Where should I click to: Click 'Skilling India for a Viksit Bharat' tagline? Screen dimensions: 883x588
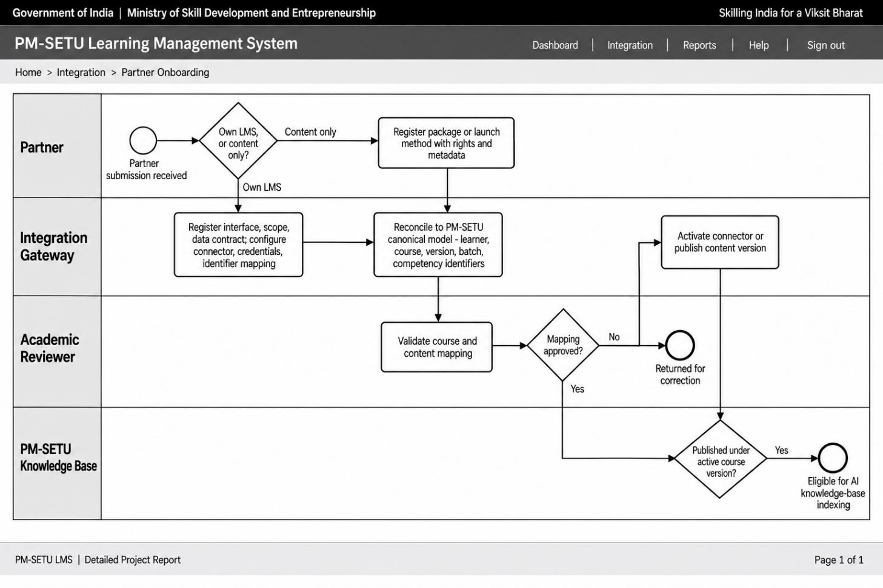[790, 13]
